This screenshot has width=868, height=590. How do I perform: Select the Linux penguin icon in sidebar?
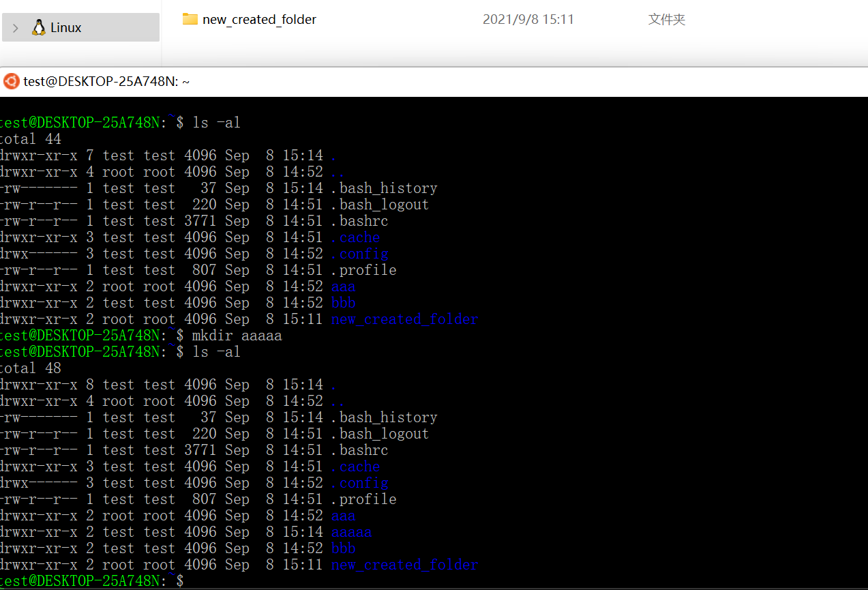click(39, 27)
